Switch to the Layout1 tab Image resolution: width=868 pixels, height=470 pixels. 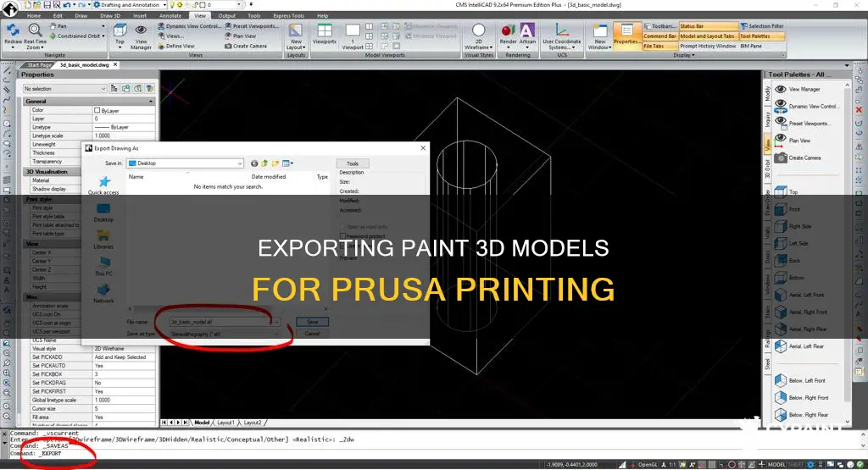225,423
